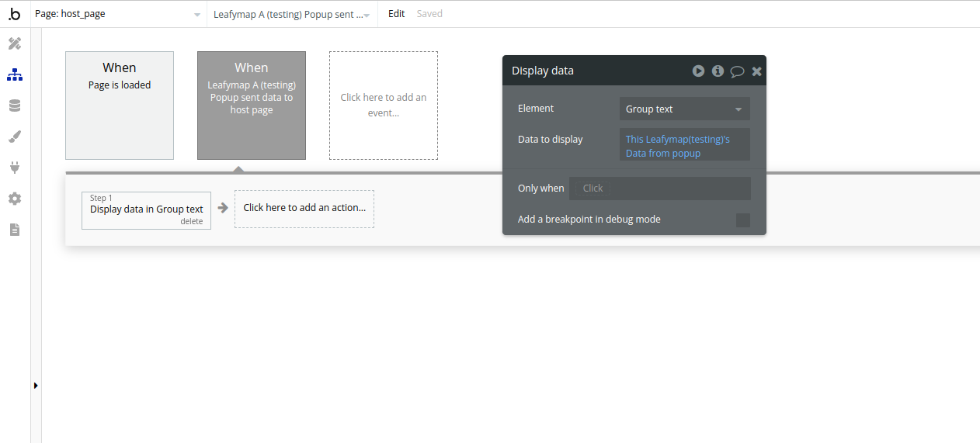Screen dimensions: 980x443
Task: Select Step 1 Display data in Group text
Action: click(x=146, y=209)
